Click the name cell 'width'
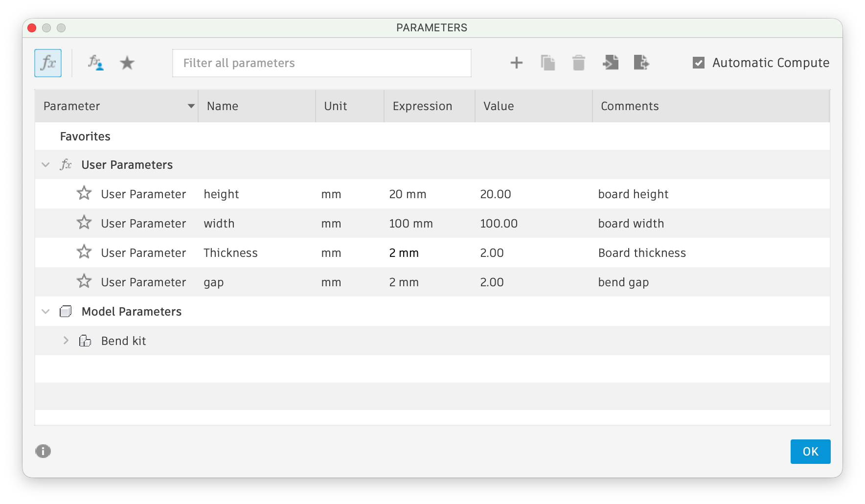This screenshot has height=504, width=865. click(x=219, y=224)
